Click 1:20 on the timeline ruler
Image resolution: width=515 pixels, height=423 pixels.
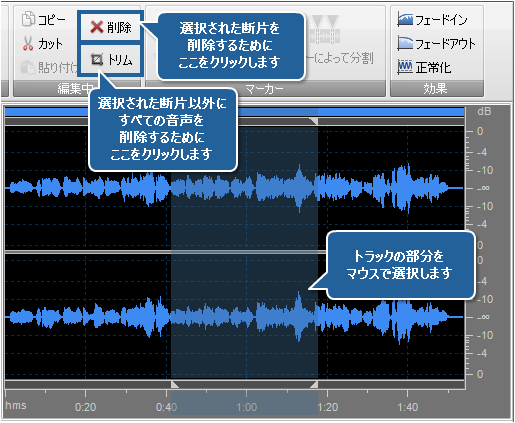coord(328,407)
